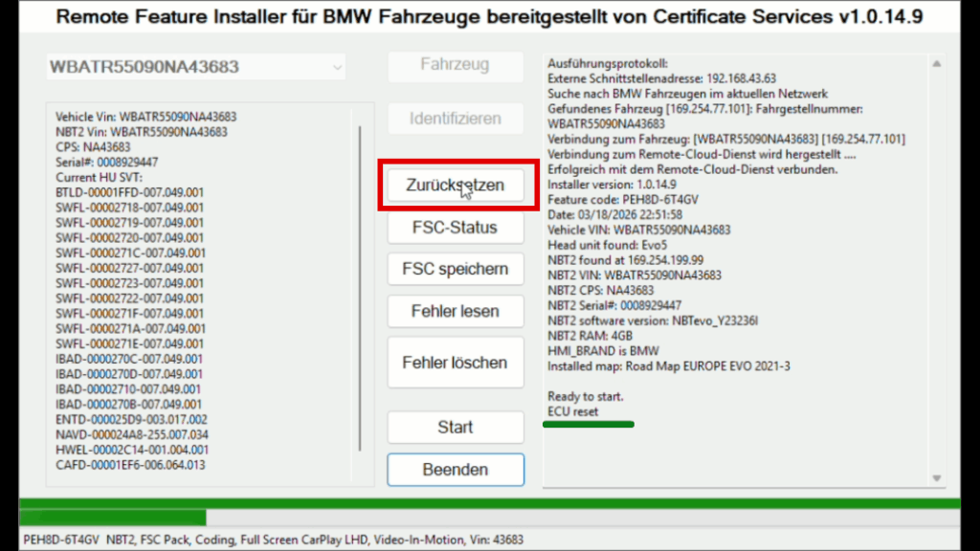Select Fehler lesen to read errors

[x=456, y=311]
